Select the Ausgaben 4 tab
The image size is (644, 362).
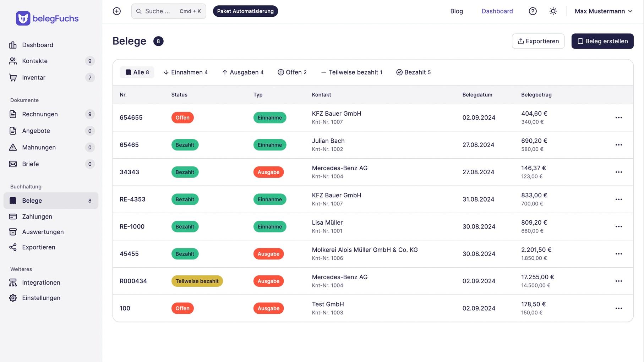(x=243, y=72)
